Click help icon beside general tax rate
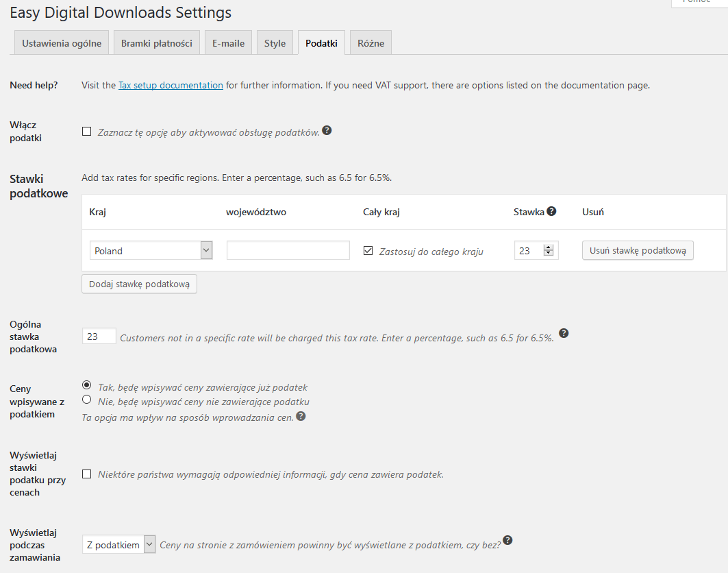This screenshot has height=573, width=728. [x=564, y=334]
